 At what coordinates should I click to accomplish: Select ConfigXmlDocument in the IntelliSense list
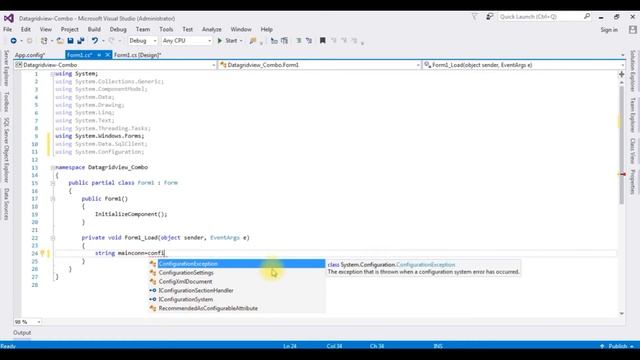(237, 282)
